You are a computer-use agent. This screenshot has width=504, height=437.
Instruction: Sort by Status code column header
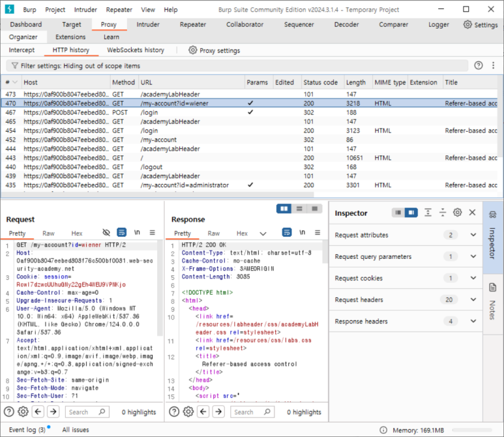[x=323, y=82]
